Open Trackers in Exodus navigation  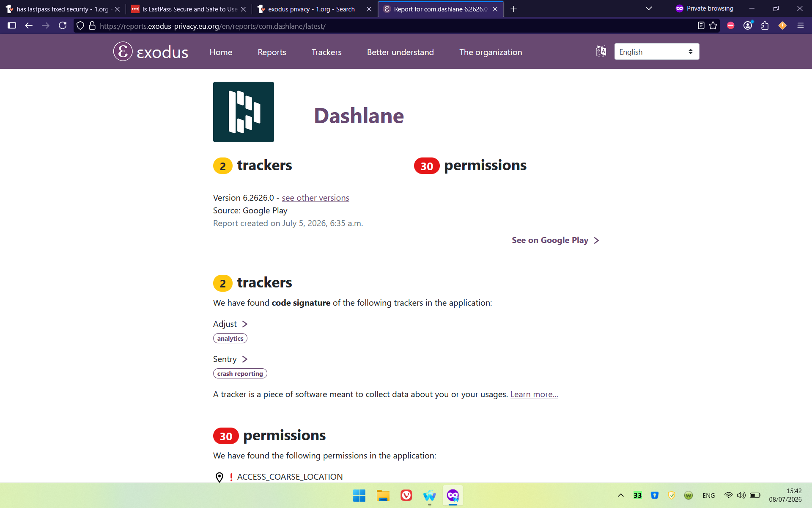[326, 52]
